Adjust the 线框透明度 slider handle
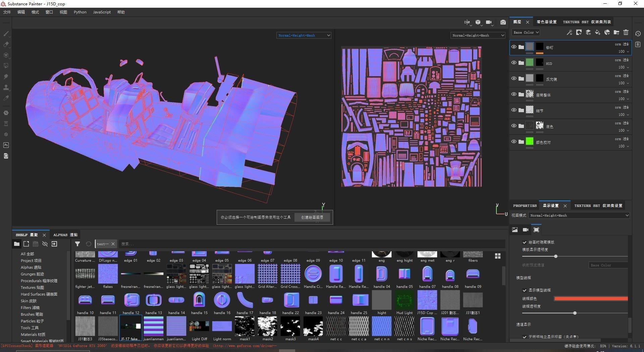 (575, 313)
